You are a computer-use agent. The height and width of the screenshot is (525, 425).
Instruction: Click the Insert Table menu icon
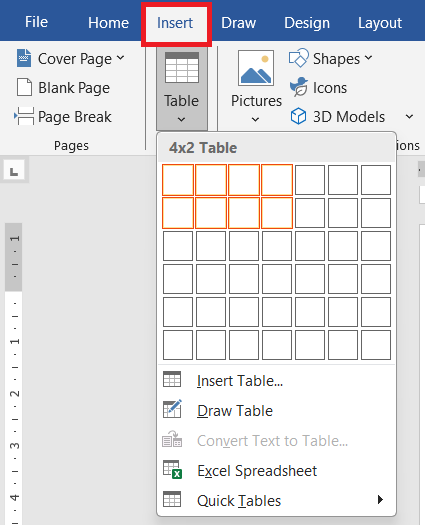pyautogui.click(x=172, y=380)
